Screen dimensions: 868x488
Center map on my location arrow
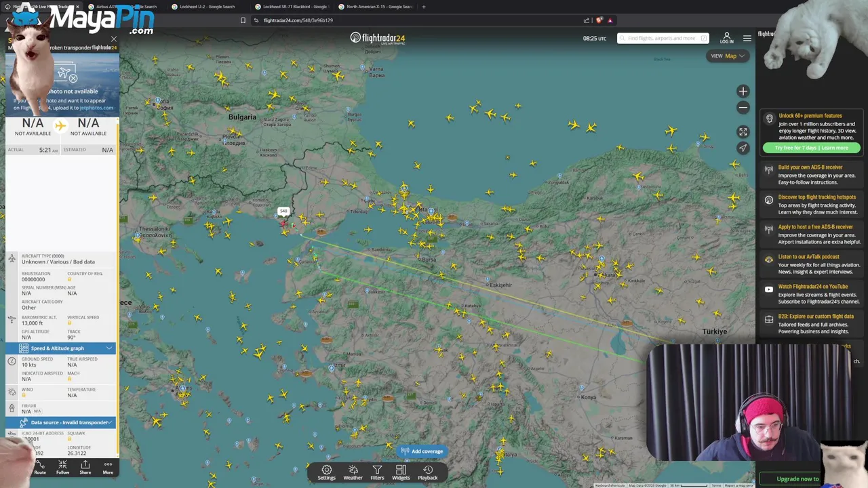point(743,148)
